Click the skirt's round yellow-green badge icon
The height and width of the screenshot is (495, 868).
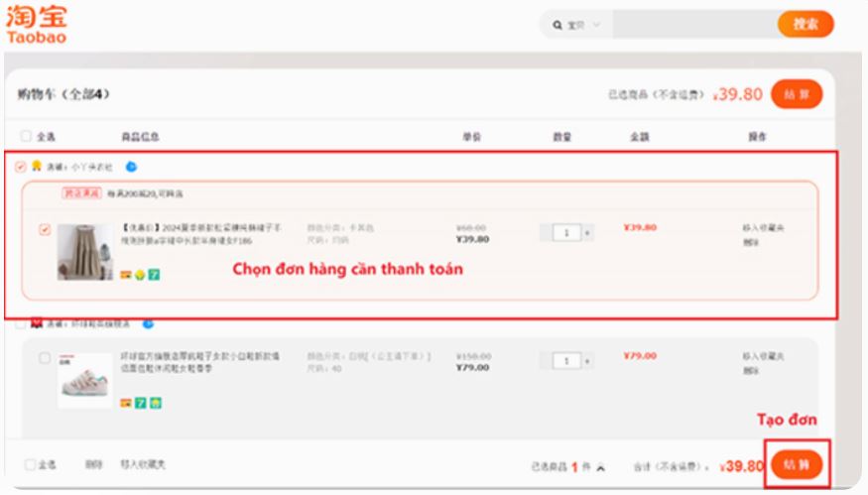pyautogui.click(x=140, y=275)
